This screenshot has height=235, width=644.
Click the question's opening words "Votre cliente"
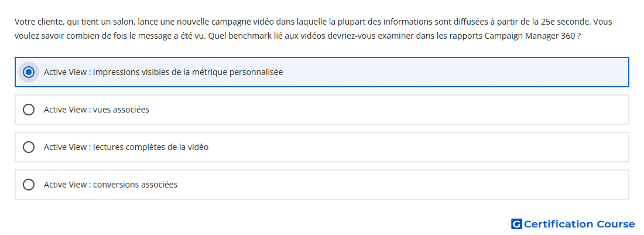[x=38, y=21]
